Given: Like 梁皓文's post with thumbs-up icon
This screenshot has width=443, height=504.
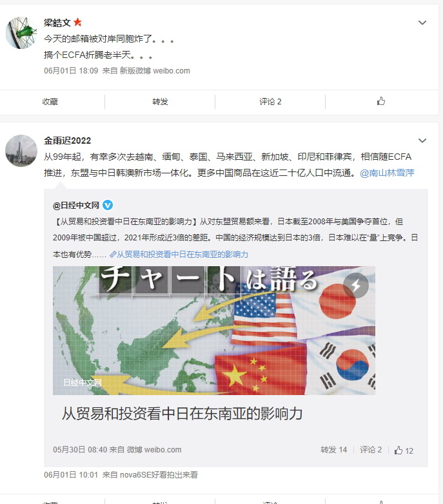Looking at the screenshot, I should [381, 101].
